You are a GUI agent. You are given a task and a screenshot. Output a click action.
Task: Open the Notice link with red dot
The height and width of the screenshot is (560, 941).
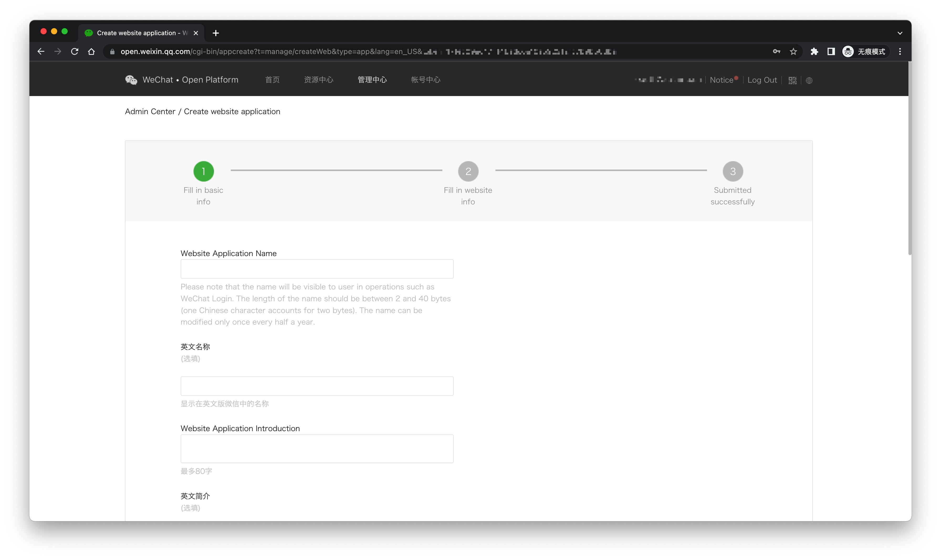[722, 80]
